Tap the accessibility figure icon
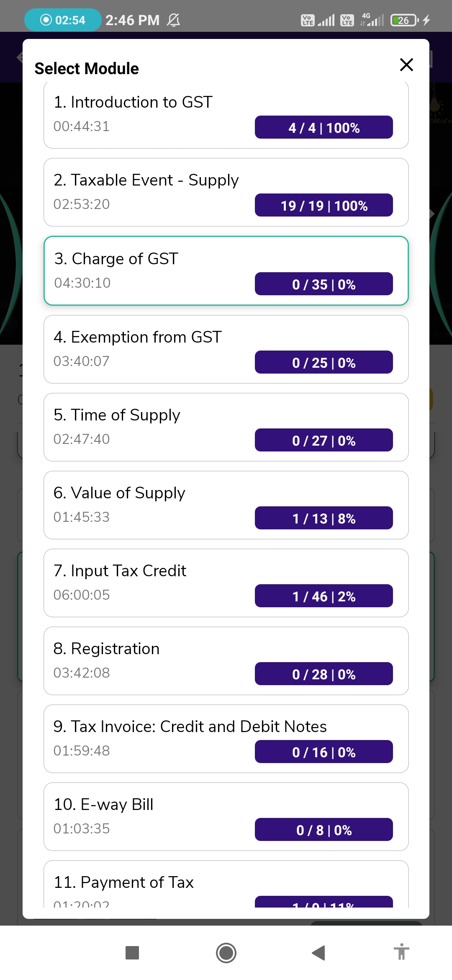The height and width of the screenshot is (980, 452). (401, 952)
